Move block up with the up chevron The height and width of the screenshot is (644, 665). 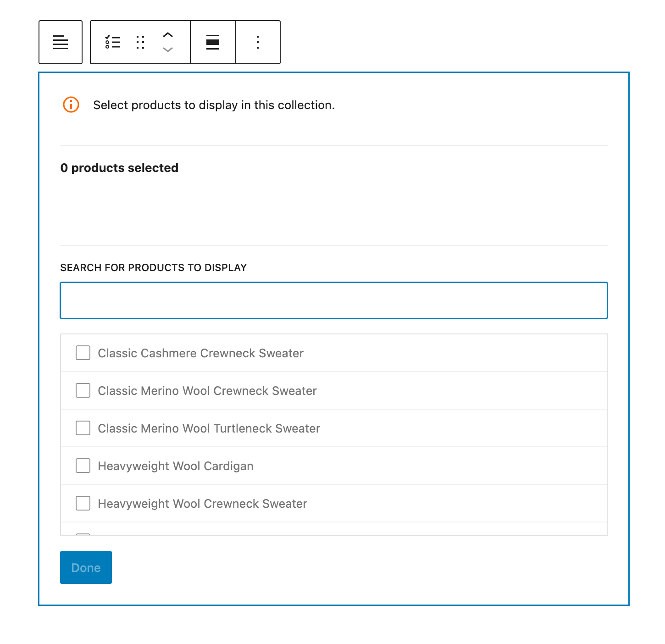[x=168, y=35]
